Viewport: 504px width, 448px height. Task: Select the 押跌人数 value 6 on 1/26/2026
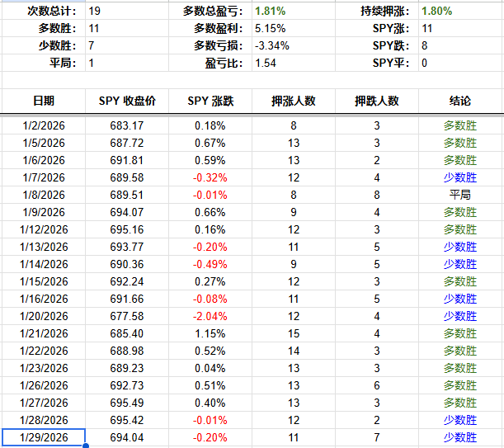coord(377,385)
